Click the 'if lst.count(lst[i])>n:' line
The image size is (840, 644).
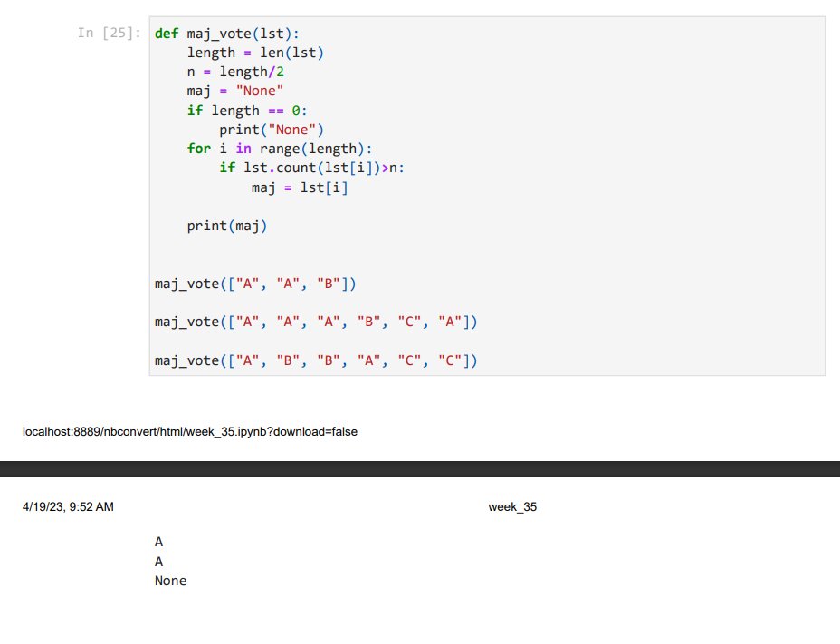[311, 168]
